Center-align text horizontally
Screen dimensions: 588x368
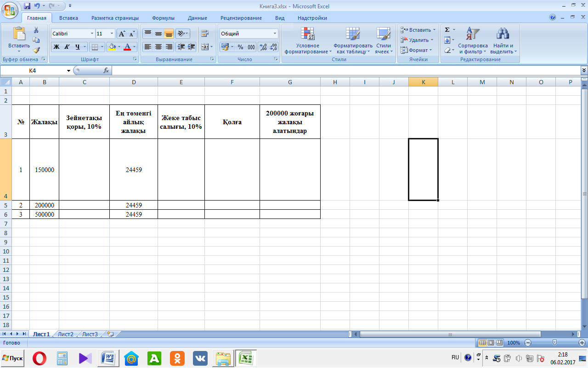point(158,47)
